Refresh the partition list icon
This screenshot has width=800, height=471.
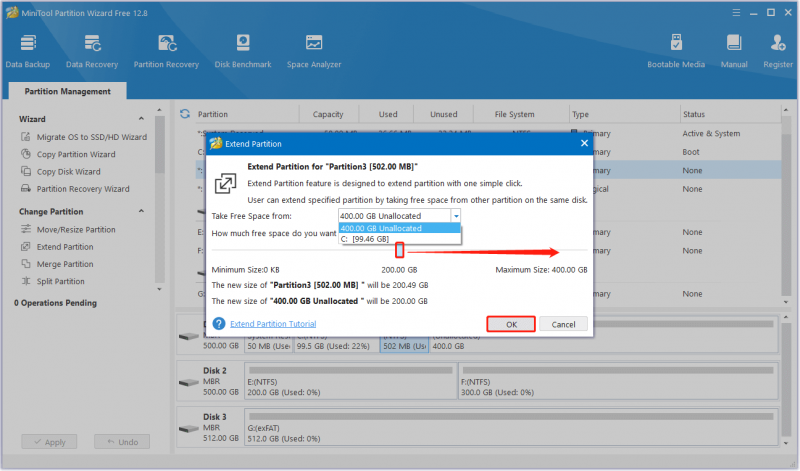pos(185,114)
